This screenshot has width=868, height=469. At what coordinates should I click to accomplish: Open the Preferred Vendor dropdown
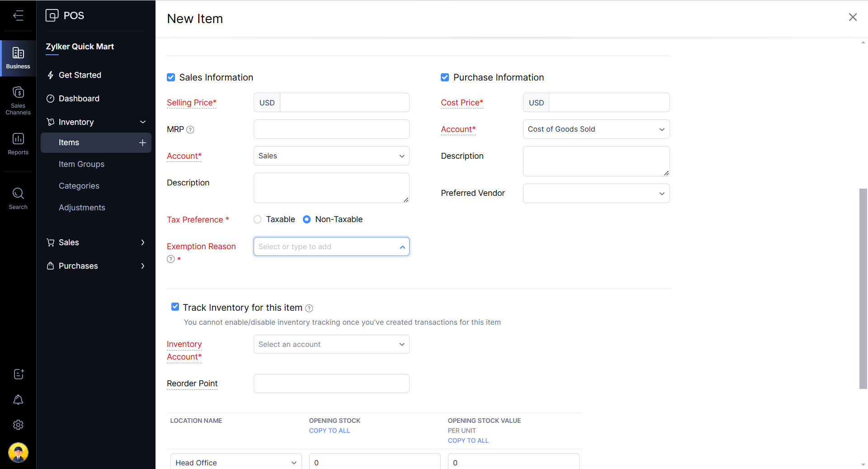[x=596, y=194]
